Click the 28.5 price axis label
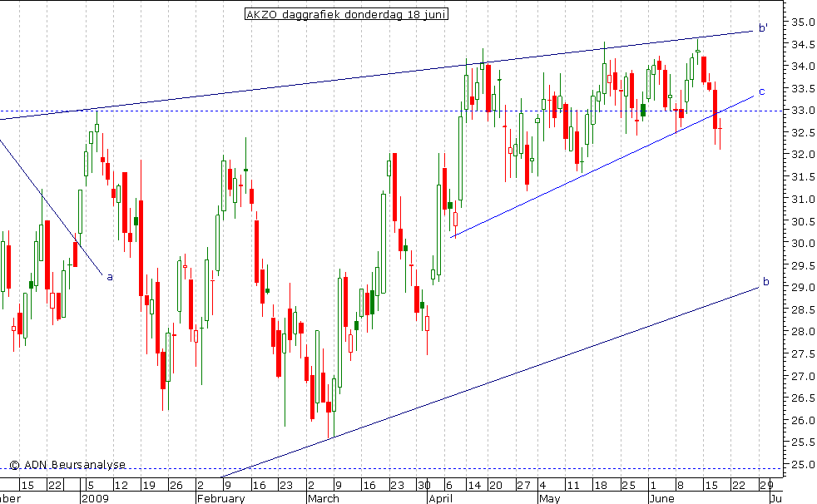 (x=803, y=309)
